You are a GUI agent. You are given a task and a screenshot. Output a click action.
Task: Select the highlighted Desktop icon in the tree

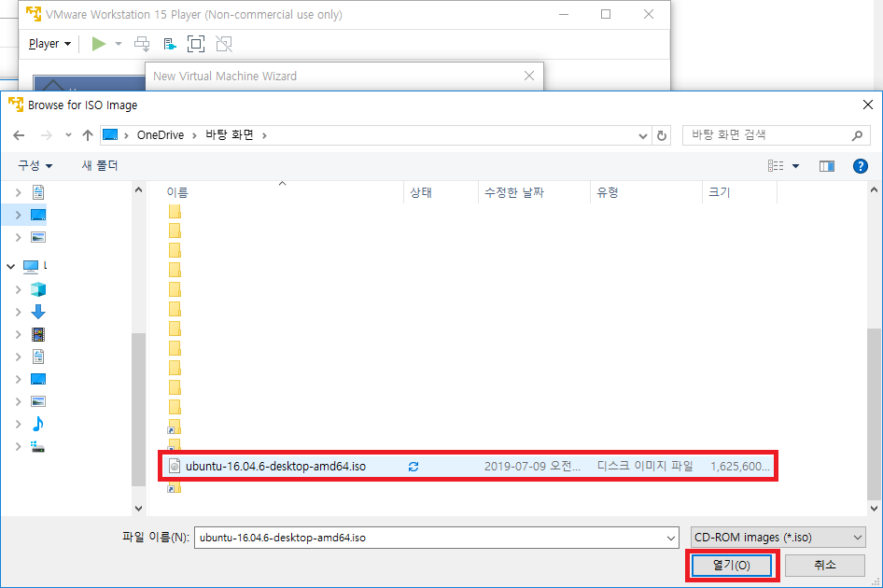coord(37,215)
